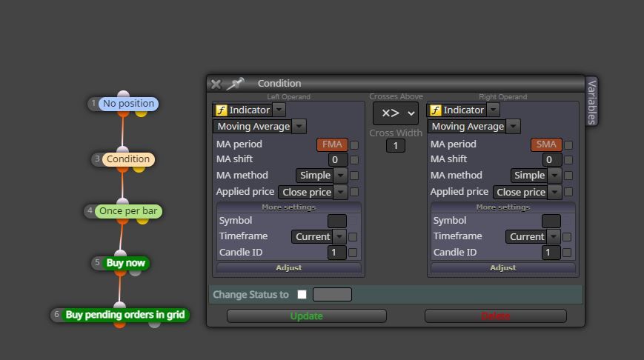The image size is (644, 360).
Task: Click the red Delete button
Action: click(x=496, y=316)
